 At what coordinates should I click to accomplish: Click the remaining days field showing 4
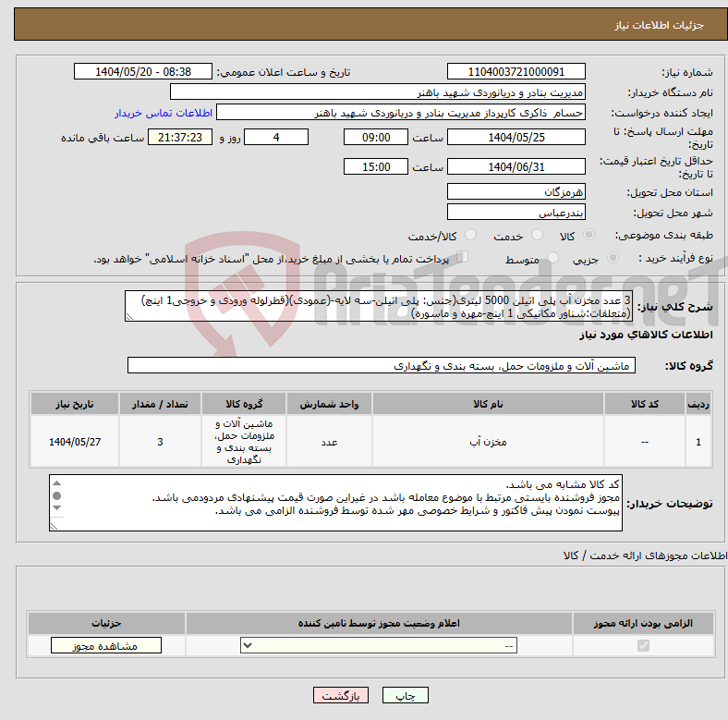point(276,137)
